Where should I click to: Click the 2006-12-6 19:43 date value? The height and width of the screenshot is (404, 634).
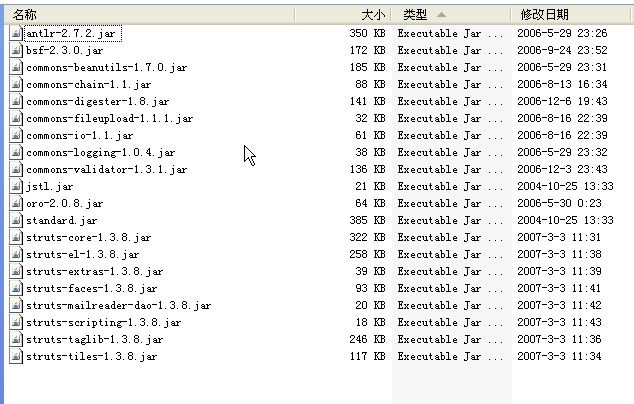(x=562, y=101)
